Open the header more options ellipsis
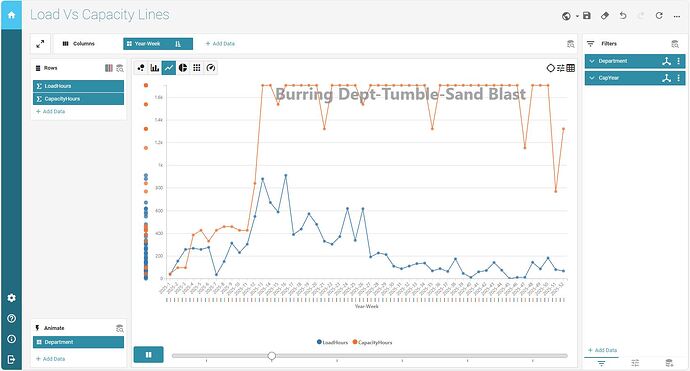Viewport: 690px width, 371px height. coord(677,16)
